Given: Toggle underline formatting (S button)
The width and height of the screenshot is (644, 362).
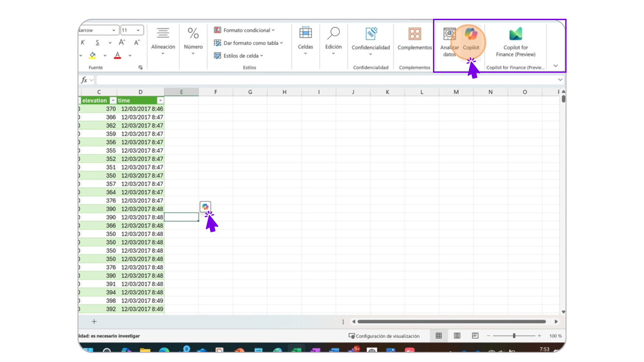Looking at the screenshot, I should (x=97, y=43).
